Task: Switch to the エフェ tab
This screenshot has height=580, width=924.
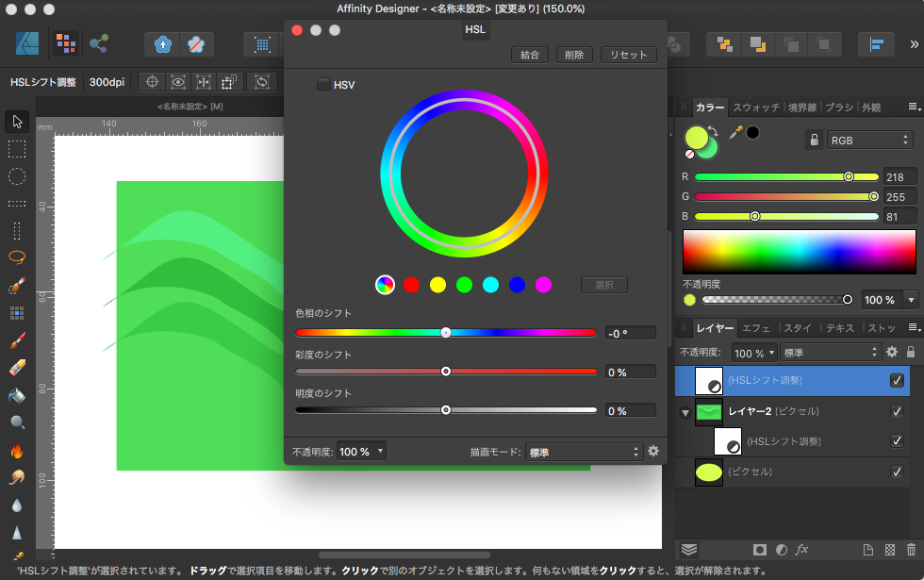Action: tap(756, 328)
